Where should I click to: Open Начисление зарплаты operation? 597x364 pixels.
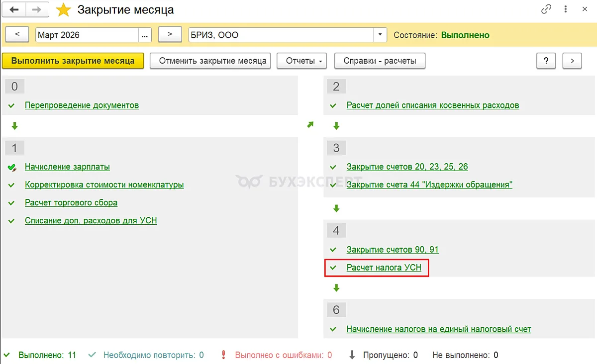pyautogui.click(x=67, y=167)
